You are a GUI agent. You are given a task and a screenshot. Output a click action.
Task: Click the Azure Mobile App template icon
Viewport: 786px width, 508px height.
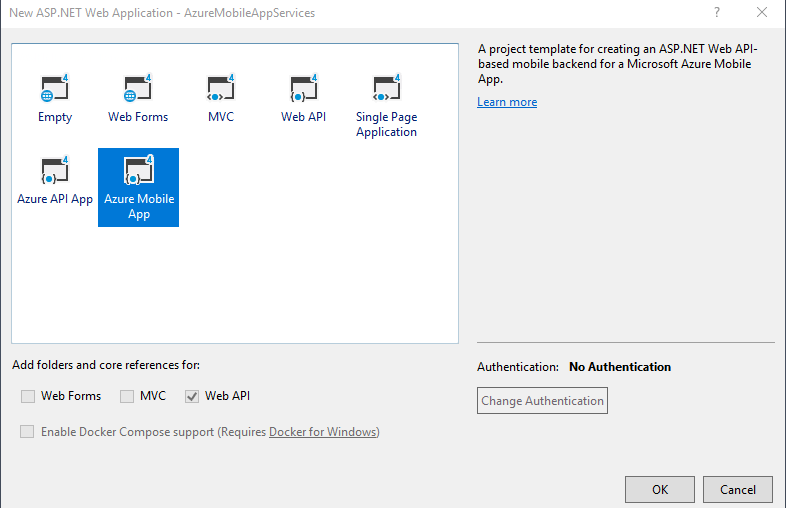coord(138,171)
